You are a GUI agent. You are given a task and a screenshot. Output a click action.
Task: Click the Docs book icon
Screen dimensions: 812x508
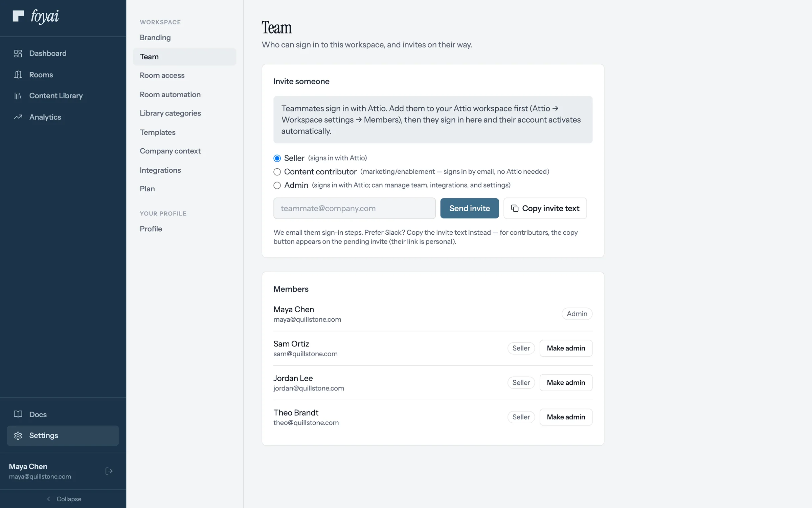(x=18, y=414)
